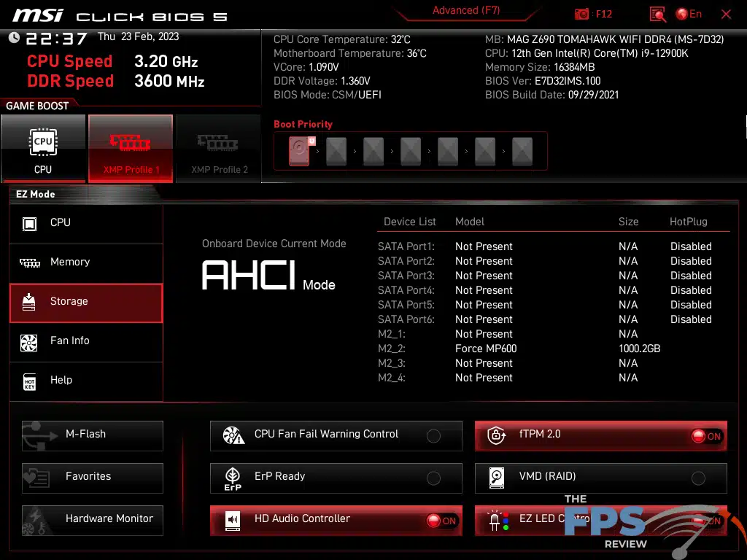Select the last boot priority slot

(x=522, y=151)
